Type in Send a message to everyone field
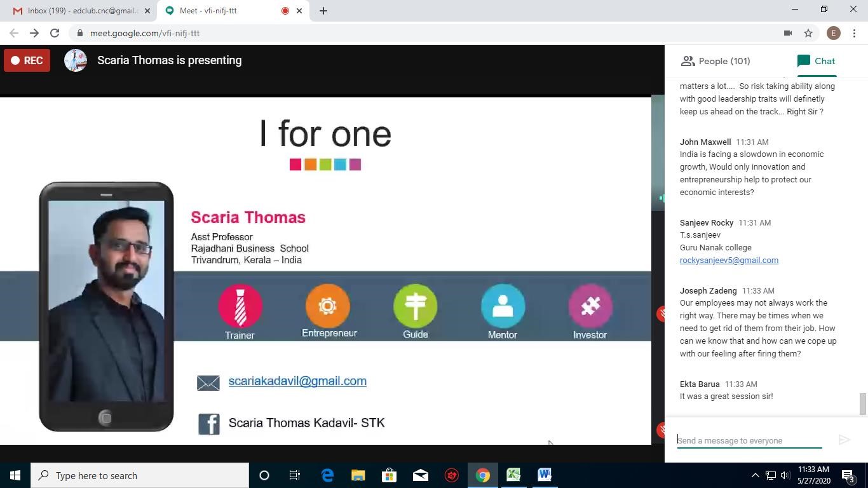Image resolution: width=868 pixels, height=488 pixels. click(749, 440)
